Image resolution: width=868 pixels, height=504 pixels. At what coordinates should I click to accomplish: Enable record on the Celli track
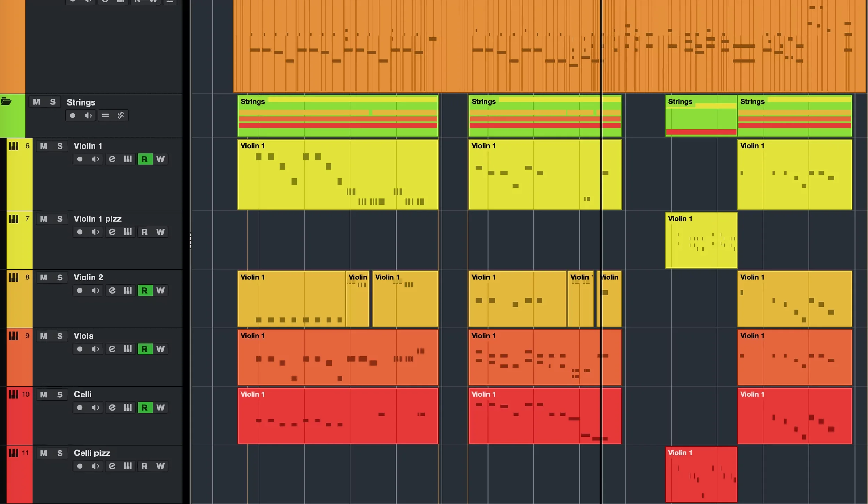point(80,408)
